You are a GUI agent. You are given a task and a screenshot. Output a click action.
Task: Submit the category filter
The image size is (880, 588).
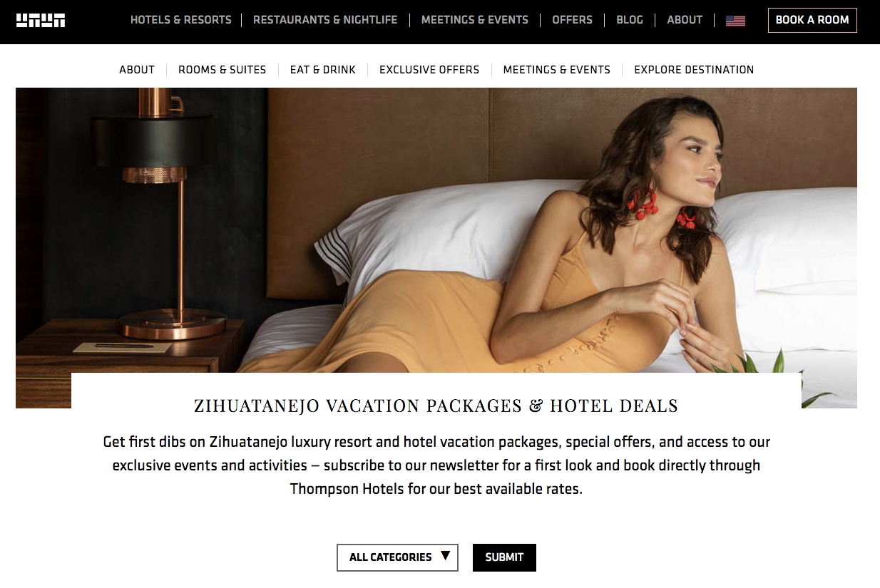504,557
